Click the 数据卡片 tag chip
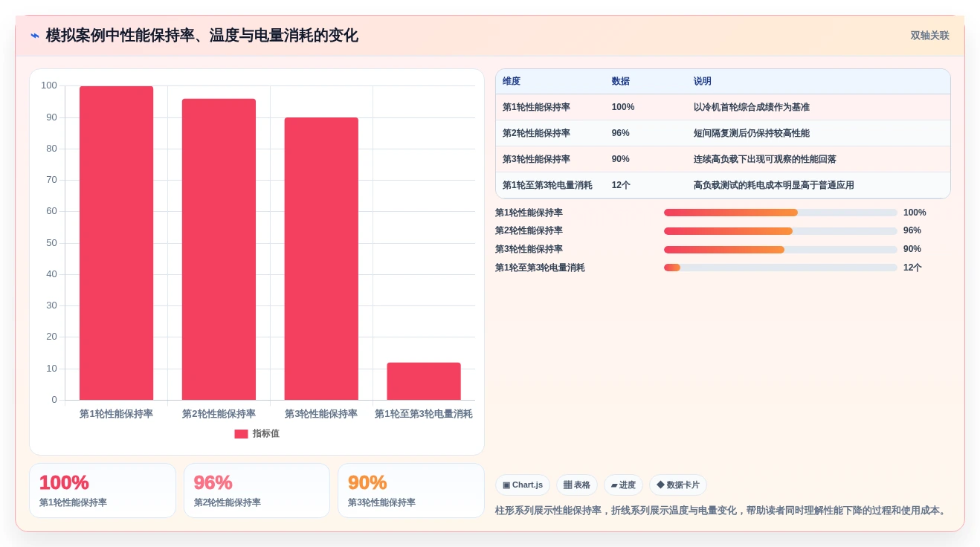Viewport: 980px width, 547px height. [x=678, y=485]
